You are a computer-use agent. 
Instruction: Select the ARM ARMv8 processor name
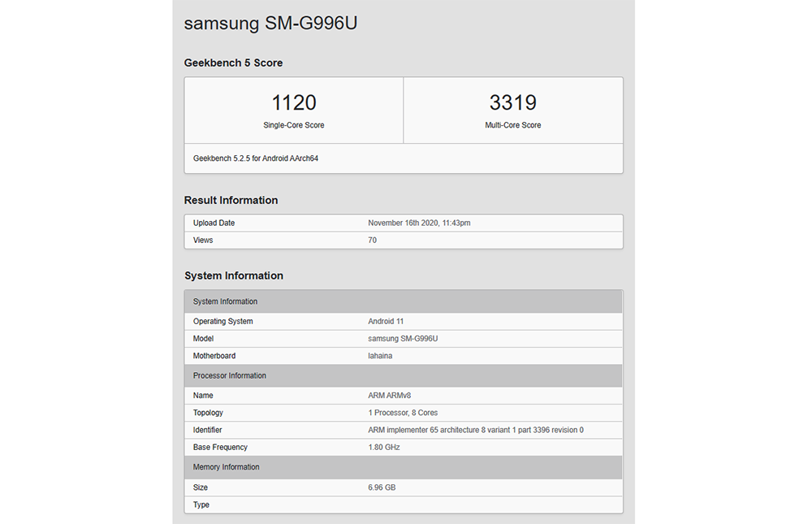[x=390, y=396]
